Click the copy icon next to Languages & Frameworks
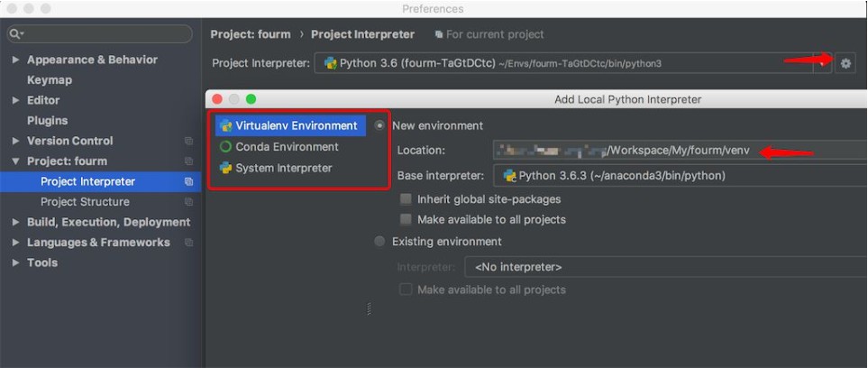Screen dimensions: 868x368 coord(188,243)
